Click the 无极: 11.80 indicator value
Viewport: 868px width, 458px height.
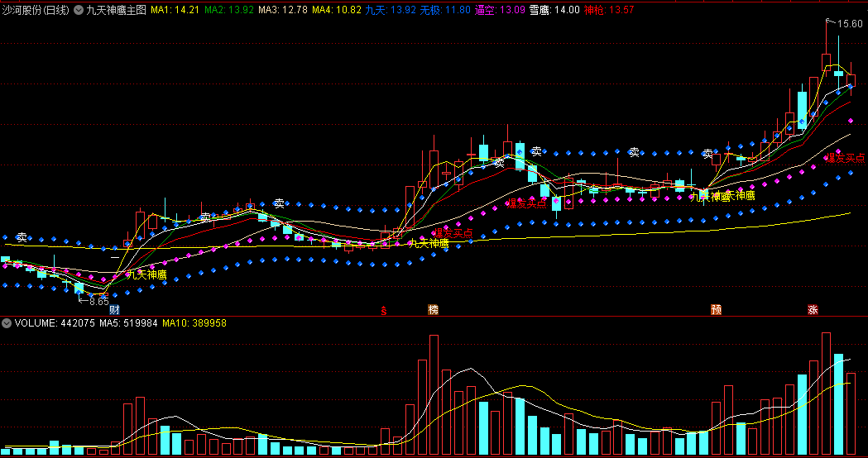point(445,10)
